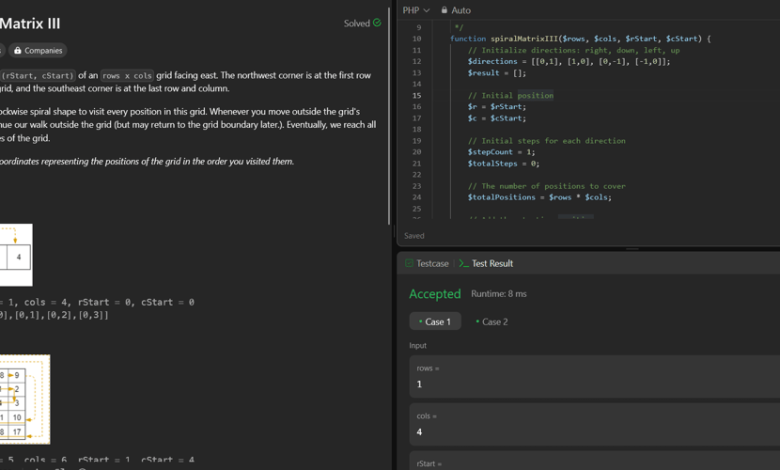Click the description panel scrollbar

tap(389, 115)
